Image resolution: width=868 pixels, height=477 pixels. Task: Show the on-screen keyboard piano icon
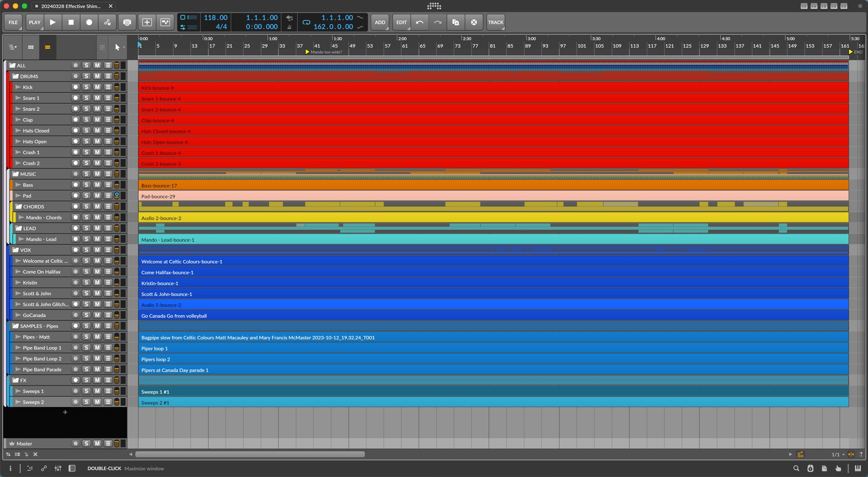coord(858,469)
